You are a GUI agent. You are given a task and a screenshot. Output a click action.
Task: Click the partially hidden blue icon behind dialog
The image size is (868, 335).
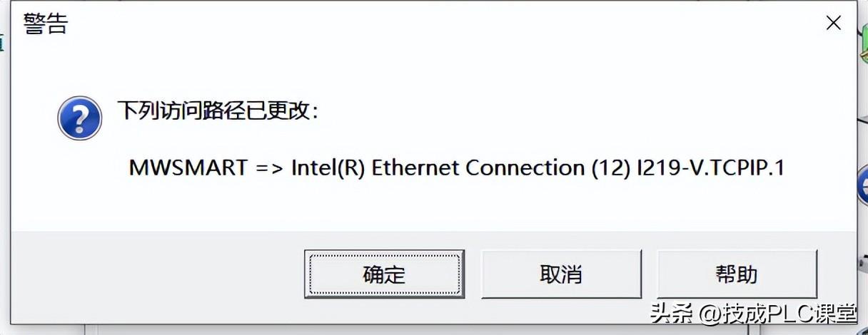click(x=862, y=184)
